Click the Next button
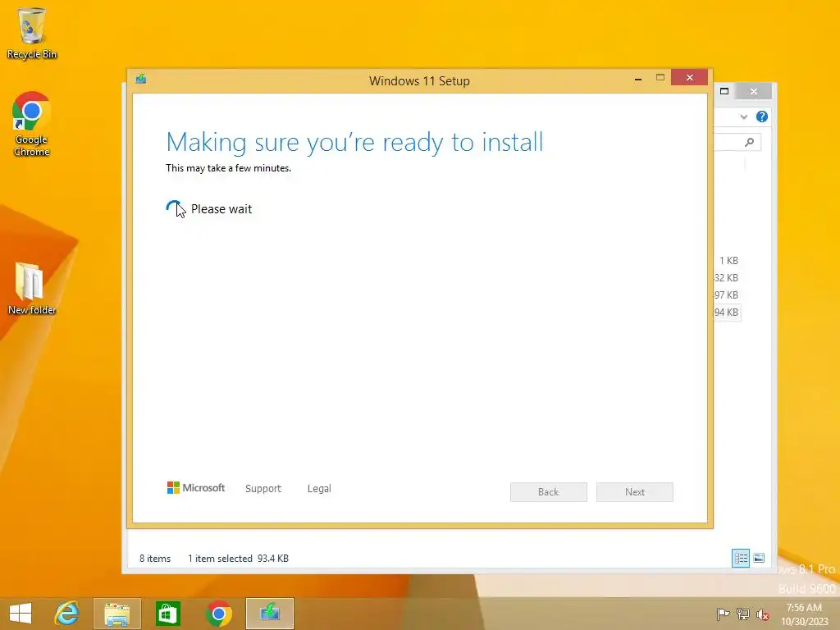The height and width of the screenshot is (630, 840). pyautogui.click(x=635, y=492)
